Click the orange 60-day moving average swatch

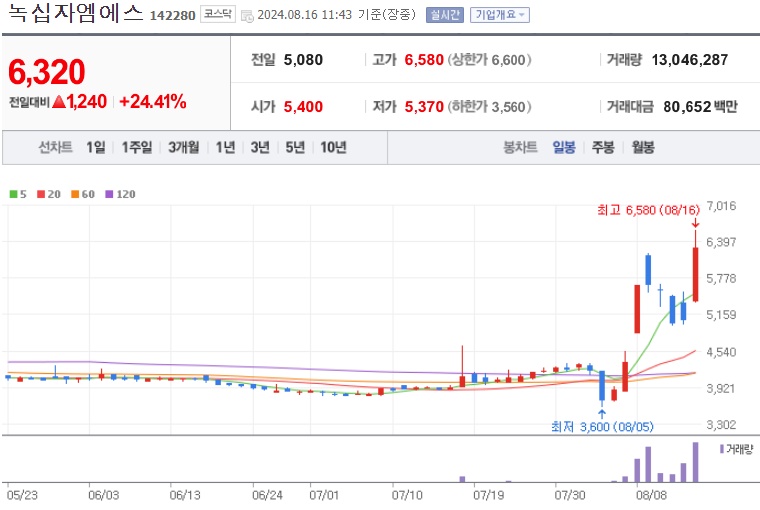coord(75,194)
